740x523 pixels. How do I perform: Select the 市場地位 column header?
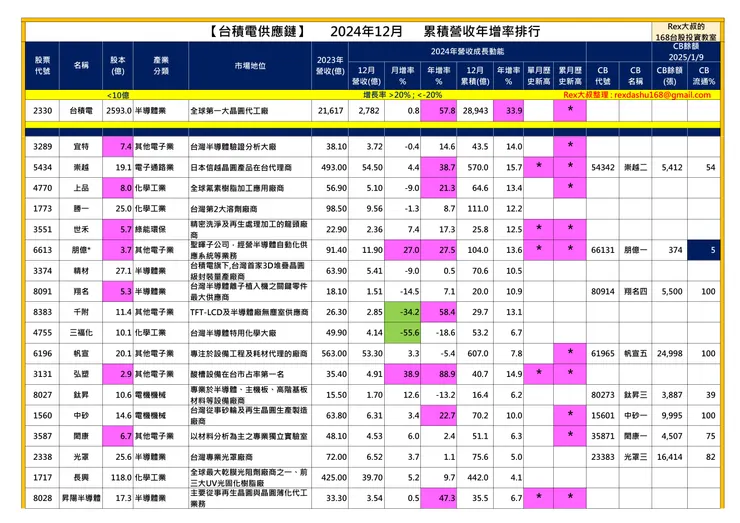250,66
